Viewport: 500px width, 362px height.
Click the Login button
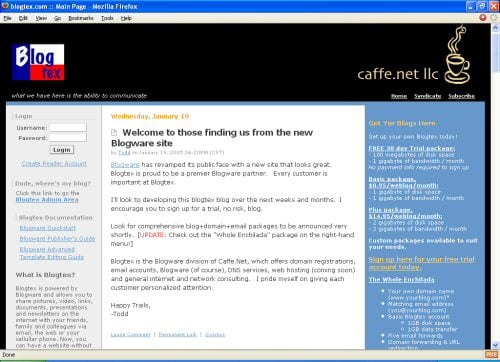click(x=62, y=150)
